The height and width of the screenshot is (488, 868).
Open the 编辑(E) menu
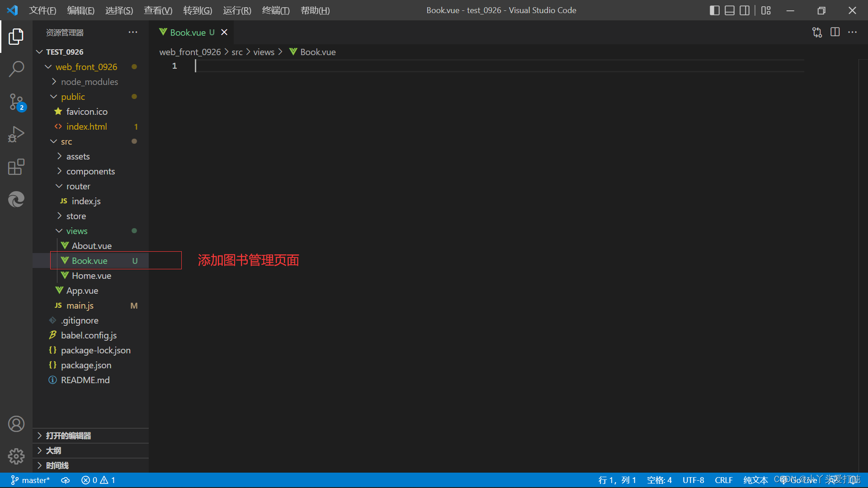(81, 10)
